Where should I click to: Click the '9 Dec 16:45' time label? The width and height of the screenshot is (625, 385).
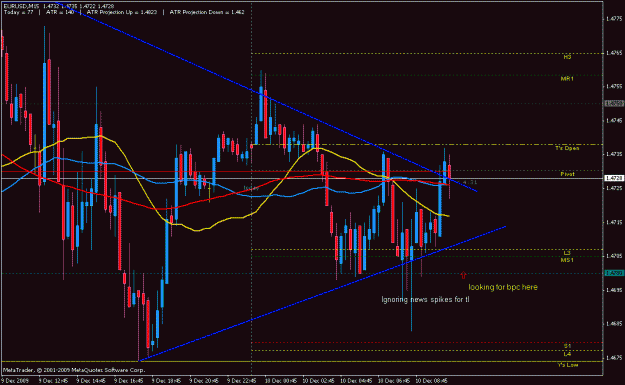click(130, 381)
